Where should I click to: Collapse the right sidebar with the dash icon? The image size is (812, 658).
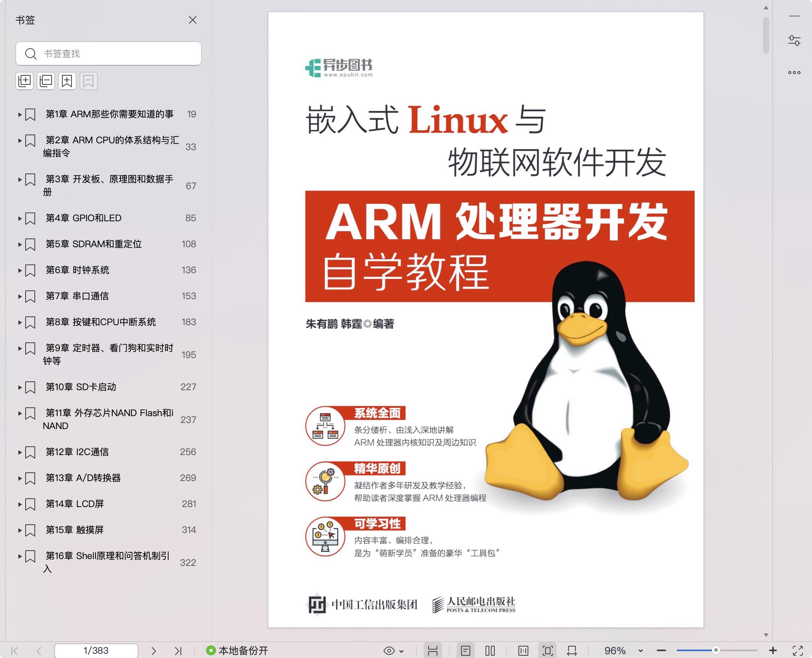(x=794, y=16)
